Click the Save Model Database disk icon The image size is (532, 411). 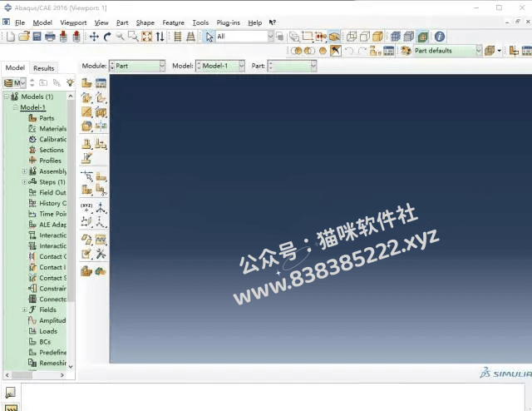point(37,37)
